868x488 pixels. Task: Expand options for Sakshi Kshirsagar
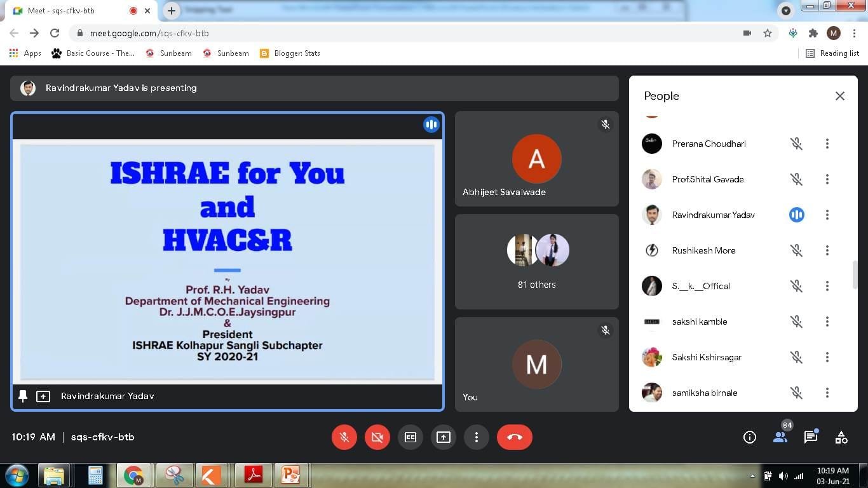tap(827, 357)
